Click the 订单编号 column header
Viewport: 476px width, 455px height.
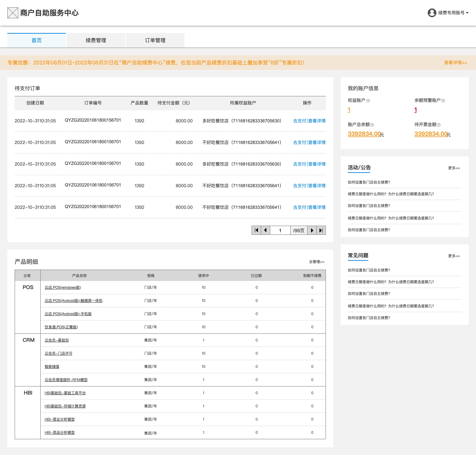(93, 103)
